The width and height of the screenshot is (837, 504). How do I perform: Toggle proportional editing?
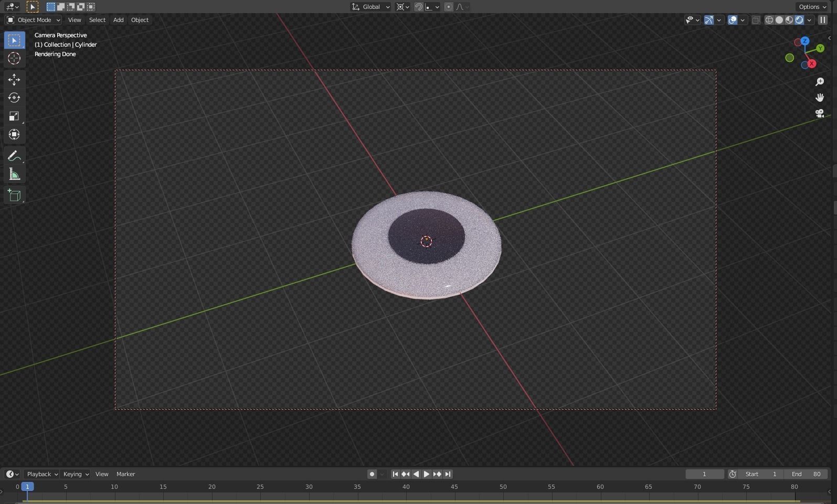(x=449, y=7)
